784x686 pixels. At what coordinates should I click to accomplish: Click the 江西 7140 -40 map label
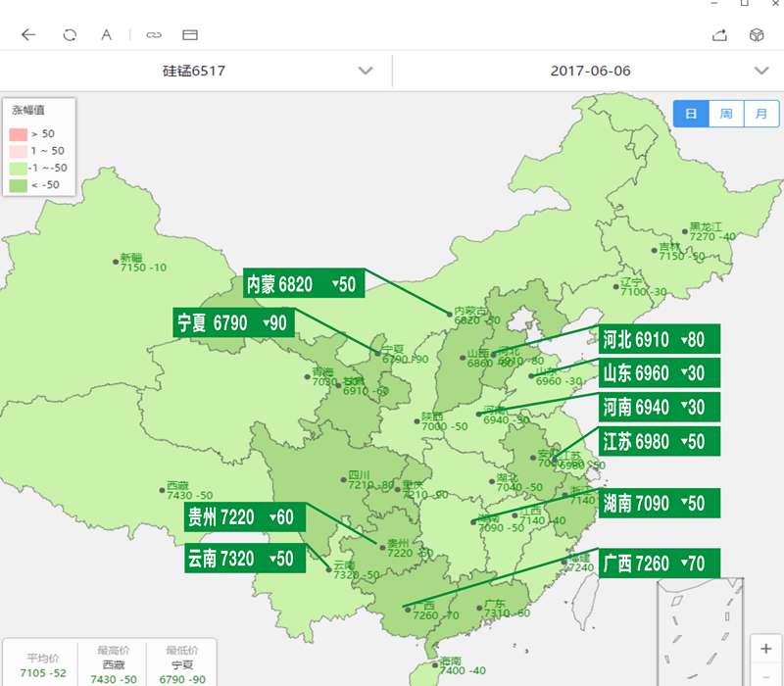542,515
